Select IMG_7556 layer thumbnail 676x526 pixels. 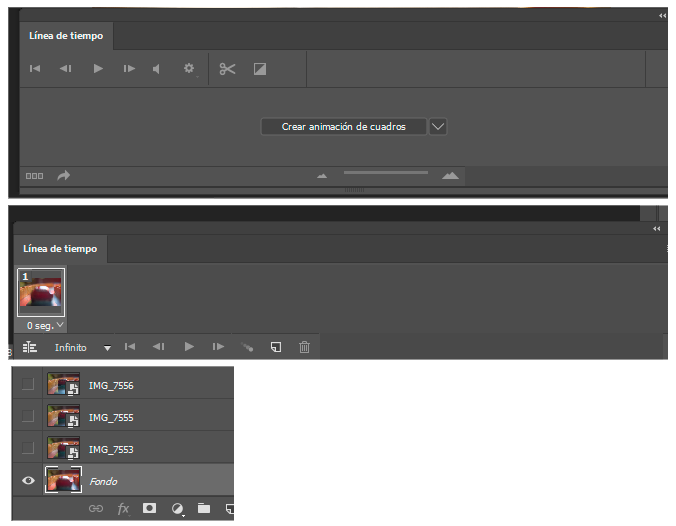tap(63, 384)
